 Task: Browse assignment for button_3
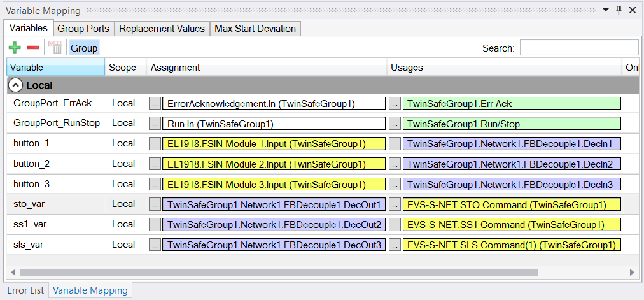155,185
